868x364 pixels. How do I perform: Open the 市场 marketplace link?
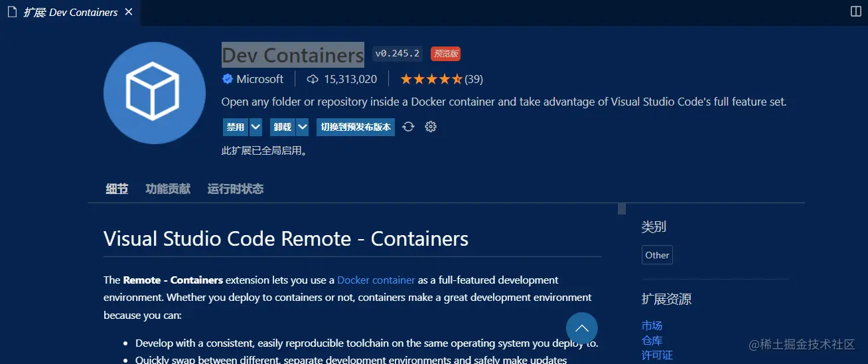652,325
